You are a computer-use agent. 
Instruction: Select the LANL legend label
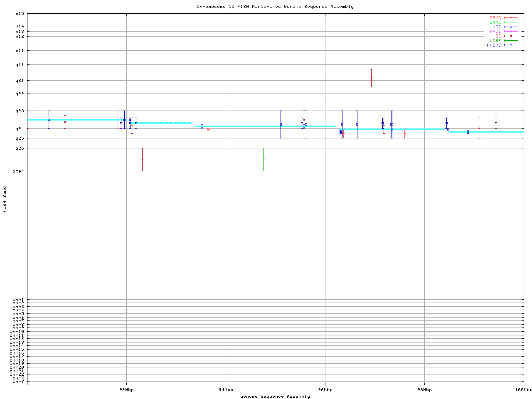495,22
